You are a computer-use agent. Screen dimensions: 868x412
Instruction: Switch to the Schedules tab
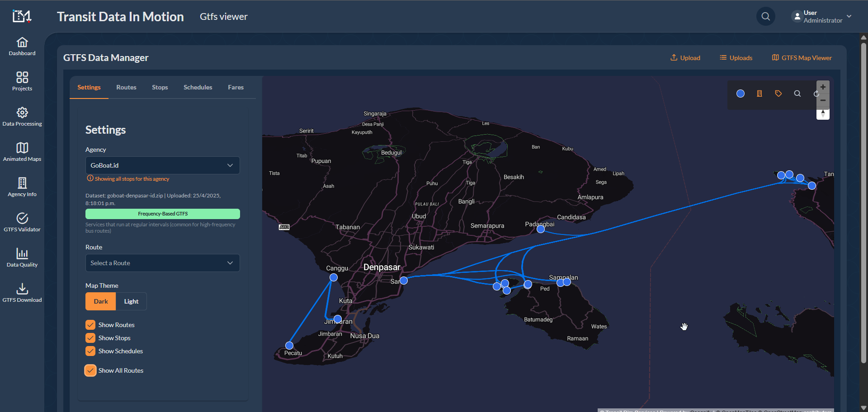tap(198, 87)
